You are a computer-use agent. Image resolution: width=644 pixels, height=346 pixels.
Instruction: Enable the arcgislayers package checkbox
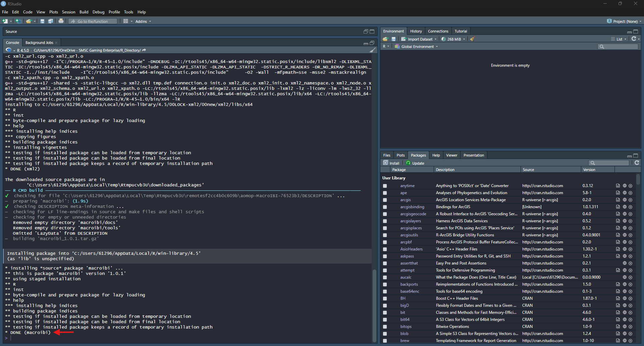click(385, 221)
